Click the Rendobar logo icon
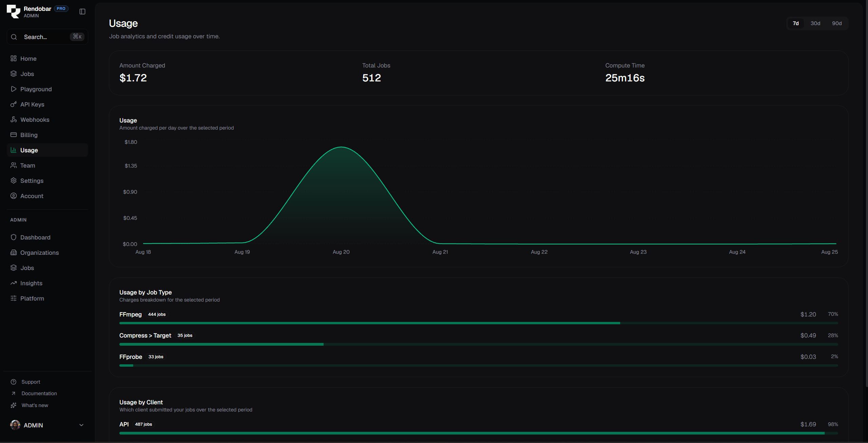The width and height of the screenshot is (868, 443). [x=14, y=12]
